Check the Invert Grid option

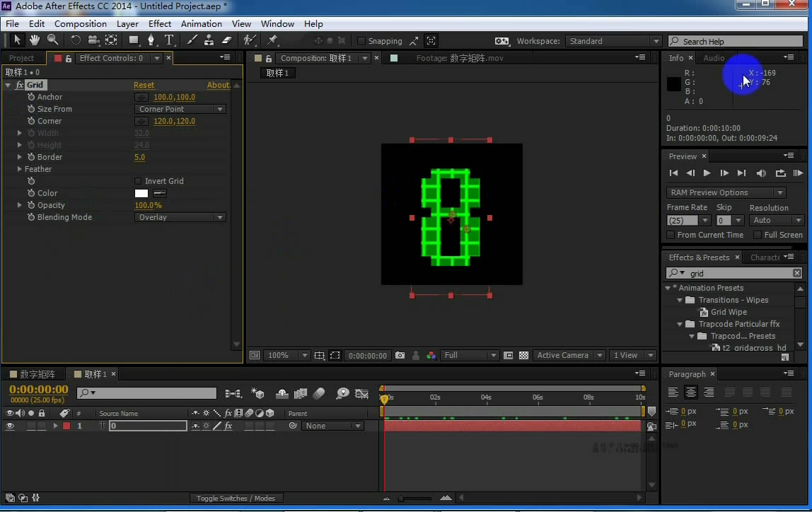[138, 181]
